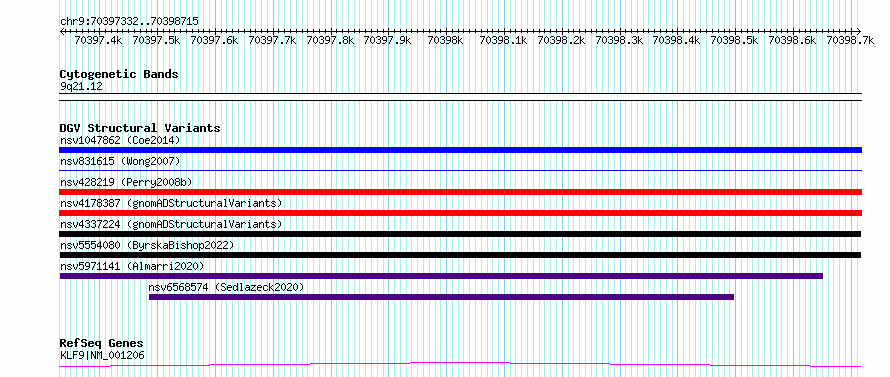Click ruler tick label 70398.3k
Viewport: 890px width, 377px height.
coord(619,40)
